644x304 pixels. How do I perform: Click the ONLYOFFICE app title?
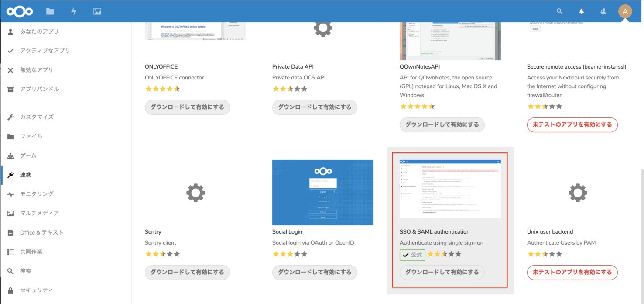pos(161,67)
